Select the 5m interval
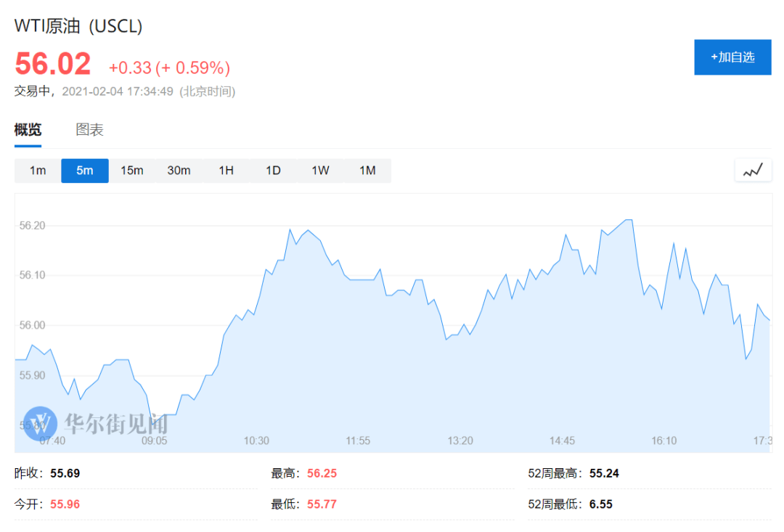 (85, 171)
